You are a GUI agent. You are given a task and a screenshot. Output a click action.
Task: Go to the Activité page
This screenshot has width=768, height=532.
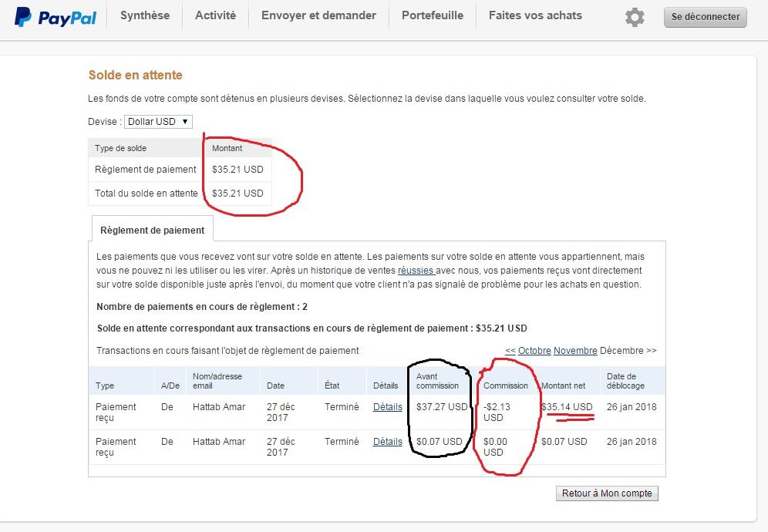215,15
